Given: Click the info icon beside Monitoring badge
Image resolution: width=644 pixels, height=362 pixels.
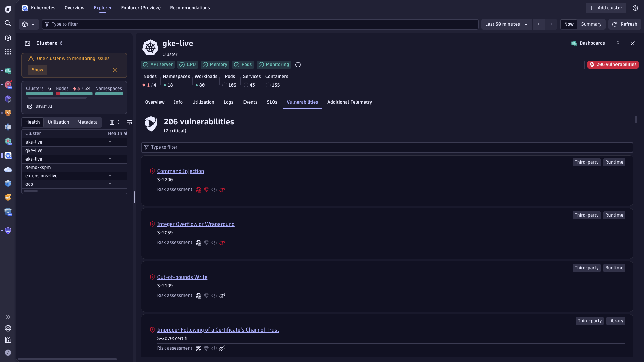Looking at the screenshot, I should [x=298, y=65].
